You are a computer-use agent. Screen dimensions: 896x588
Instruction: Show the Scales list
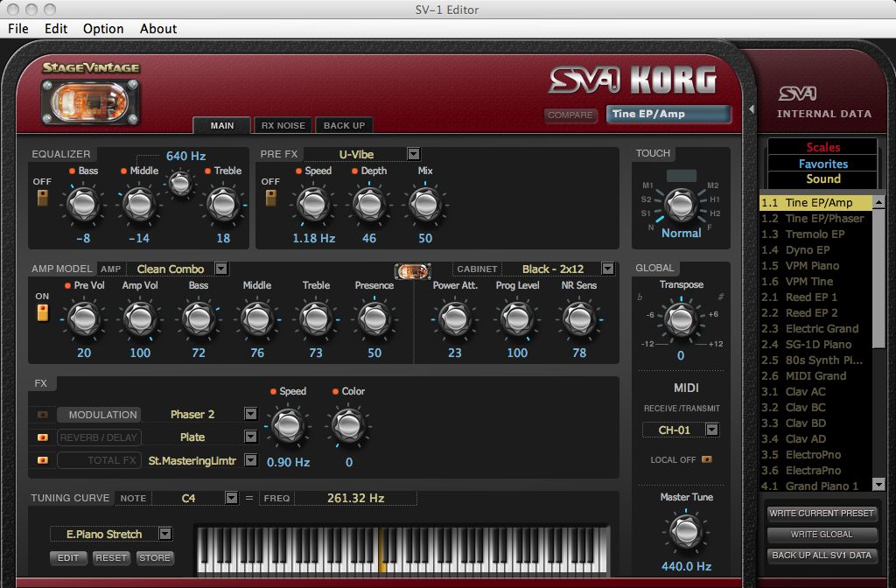pos(822,147)
